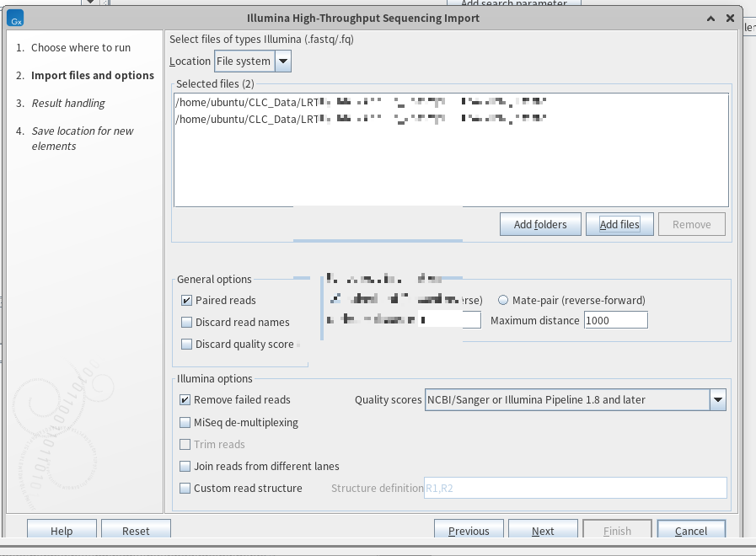The width and height of the screenshot is (756, 556).
Task: Enable Discard read names
Action: tap(186, 323)
